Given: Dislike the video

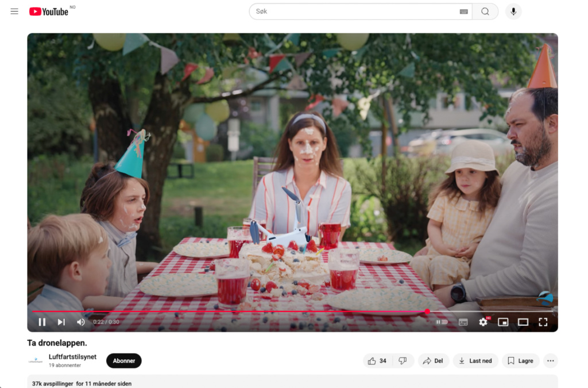Looking at the screenshot, I should click(403, 360).
